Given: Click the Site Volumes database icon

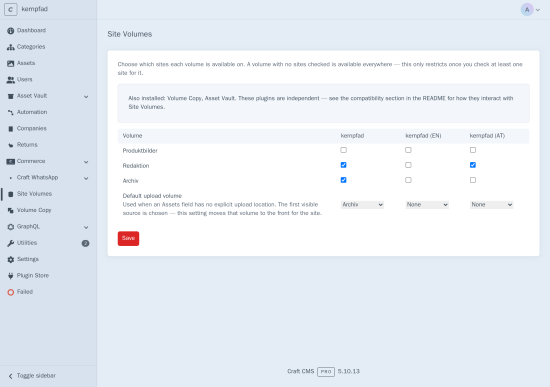Looking at the screenshot, I should pos(11,194).
